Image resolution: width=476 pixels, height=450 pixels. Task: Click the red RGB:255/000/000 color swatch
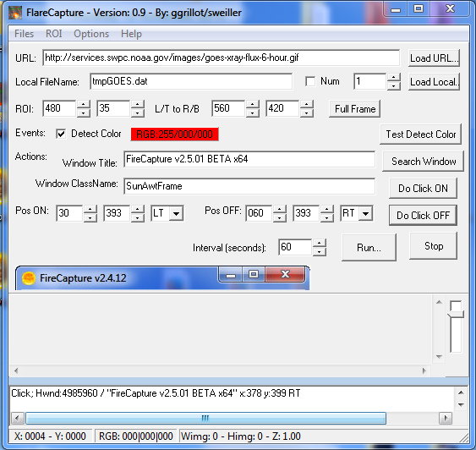tap(174, 134)
